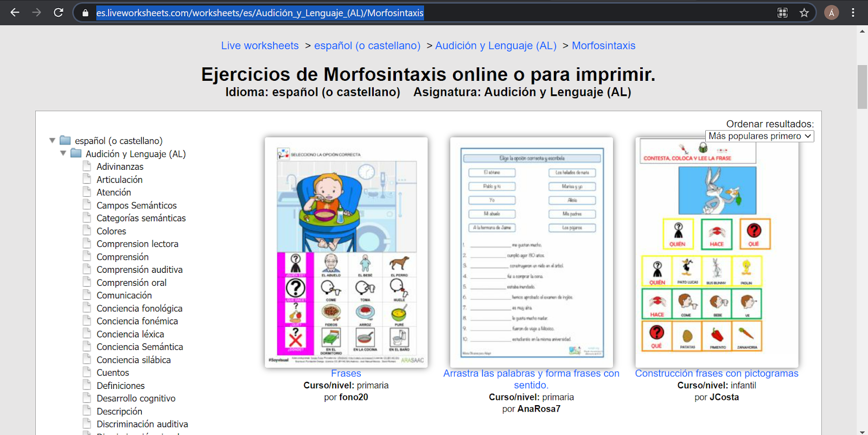Open Construcción frases con pictogramas link
Screen dimensions: 868x435
[x=717, y=373]
